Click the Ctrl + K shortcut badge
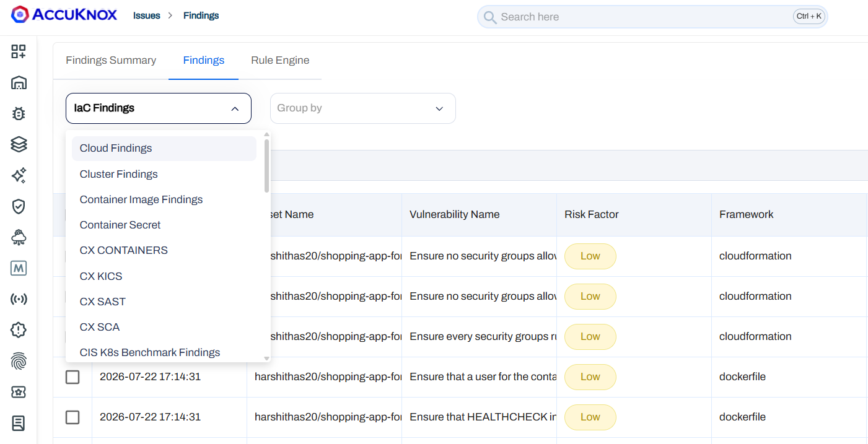The height and width of the screenshot is (444, 868). click(x=809, y=17)
